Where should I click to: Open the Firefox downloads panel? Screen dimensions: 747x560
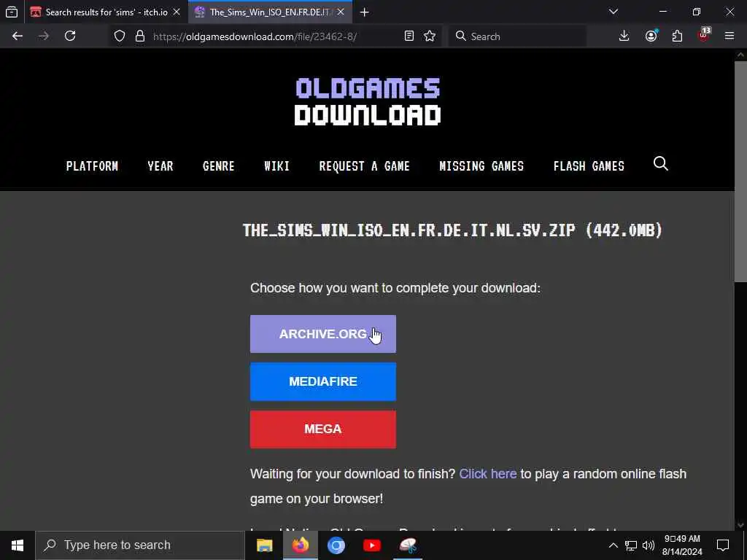coord(624,36)
